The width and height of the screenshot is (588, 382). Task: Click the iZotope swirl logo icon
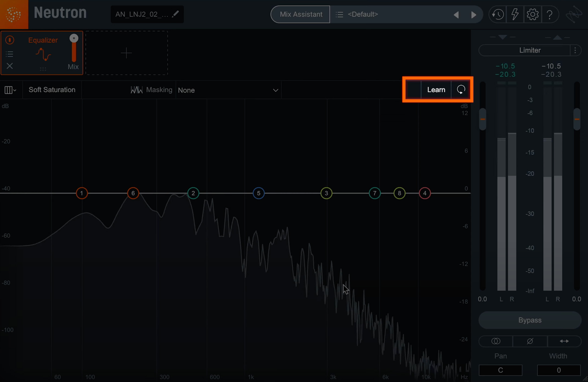point(574,14)
